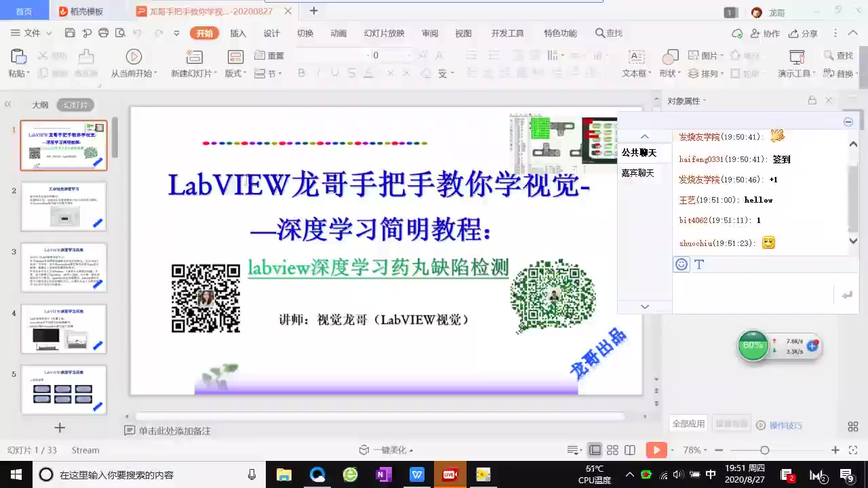Expand the 一键美化 options
Screen dimensions: 868x488
(x=411, y=451)
